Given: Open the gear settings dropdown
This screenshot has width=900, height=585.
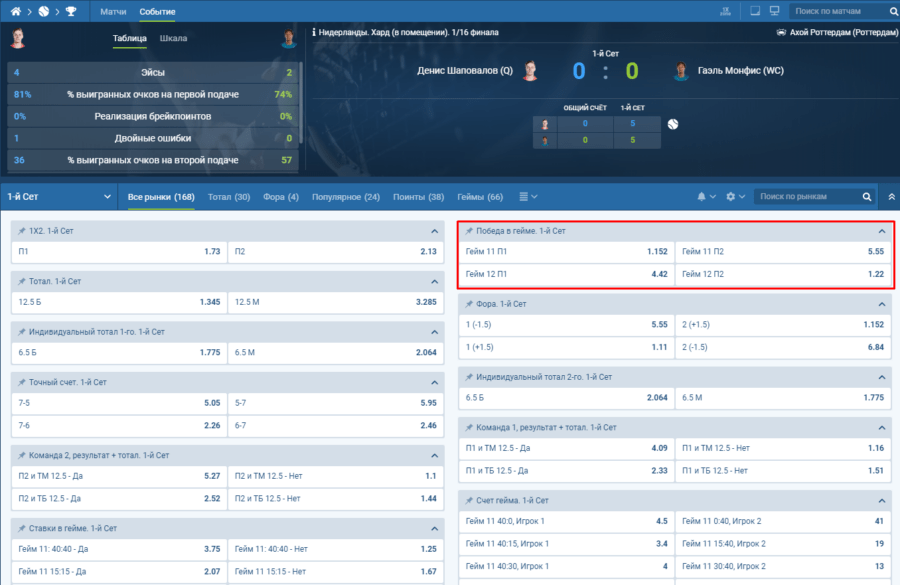Looking at the screenshot, I should click(x=735, y=197).
